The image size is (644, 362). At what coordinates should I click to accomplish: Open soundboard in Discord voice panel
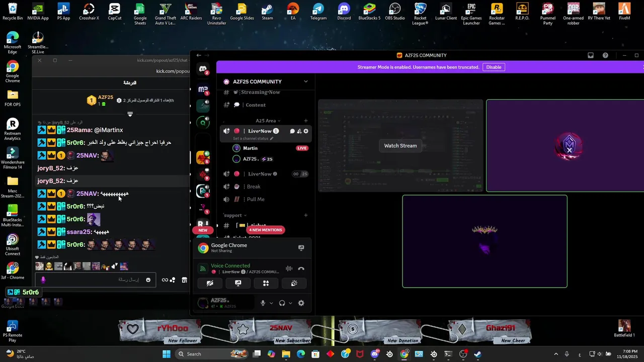coord(294,283)
